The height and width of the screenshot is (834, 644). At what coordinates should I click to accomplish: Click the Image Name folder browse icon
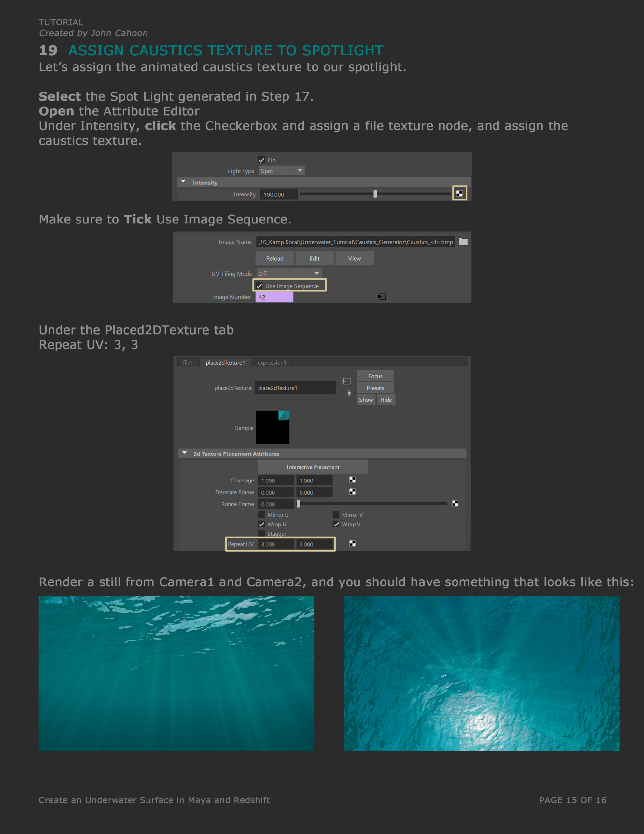(x=463, y=242)
